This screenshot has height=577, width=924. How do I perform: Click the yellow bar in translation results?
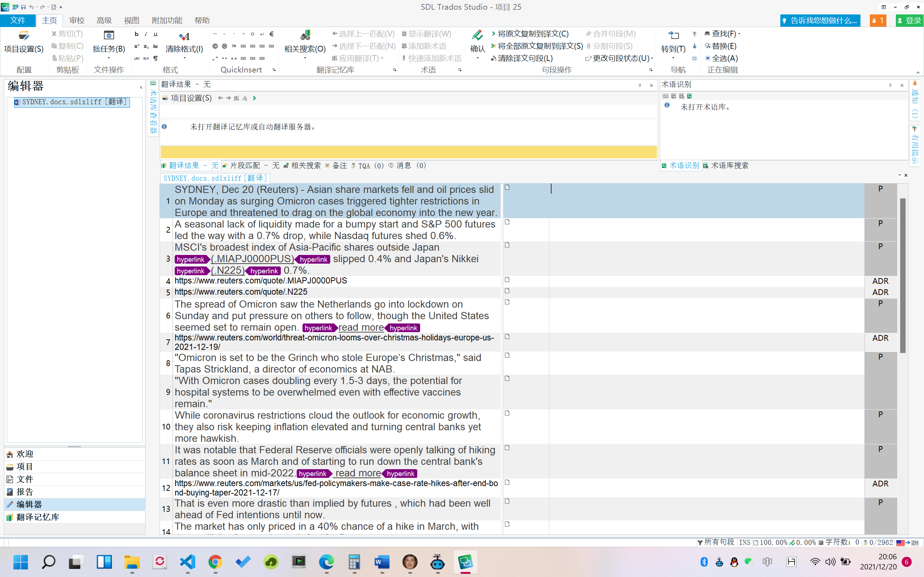[408, 152]
